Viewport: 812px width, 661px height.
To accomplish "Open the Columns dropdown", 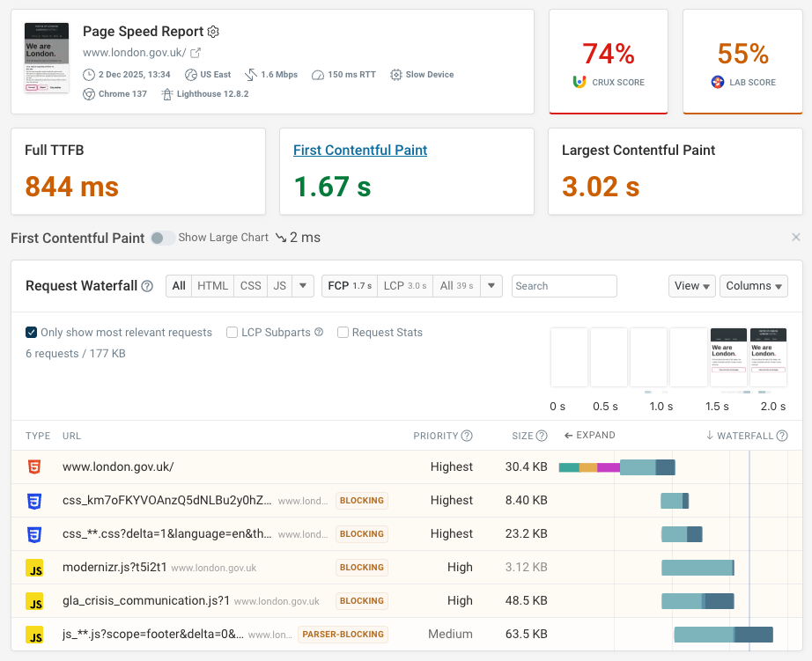I will click(x=753, y=286).
